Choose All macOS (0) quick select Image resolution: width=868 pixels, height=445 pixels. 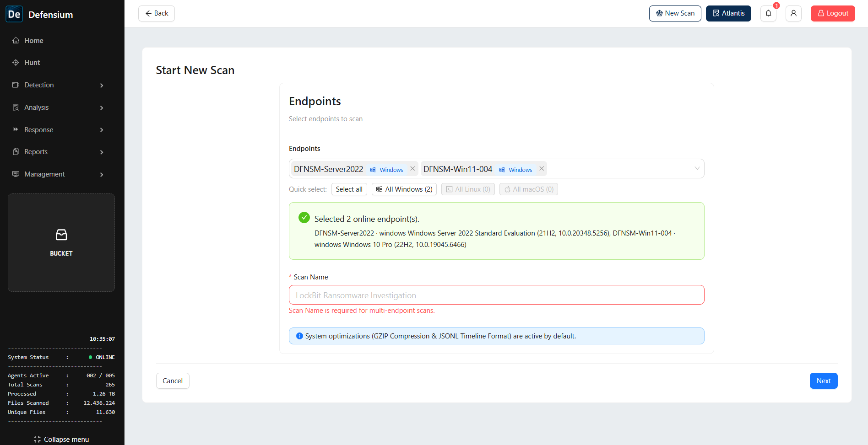click(529, 189)
